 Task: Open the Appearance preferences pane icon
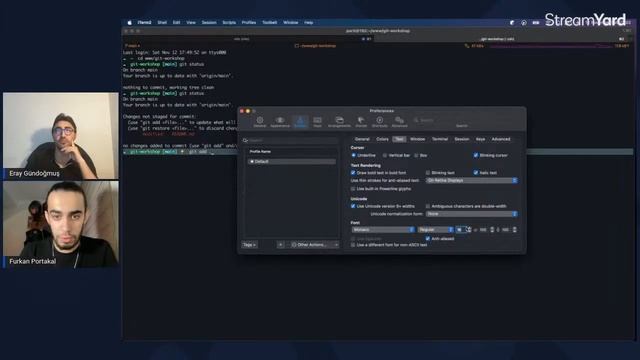coord(280,122)
